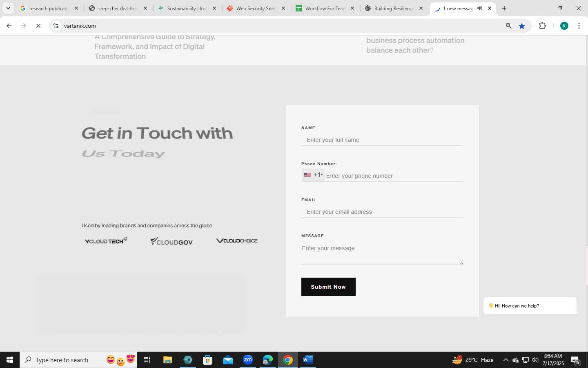Switch to the srep-checklist tab
The height and width of the screenshot is (368, 588).
point(118,8)
